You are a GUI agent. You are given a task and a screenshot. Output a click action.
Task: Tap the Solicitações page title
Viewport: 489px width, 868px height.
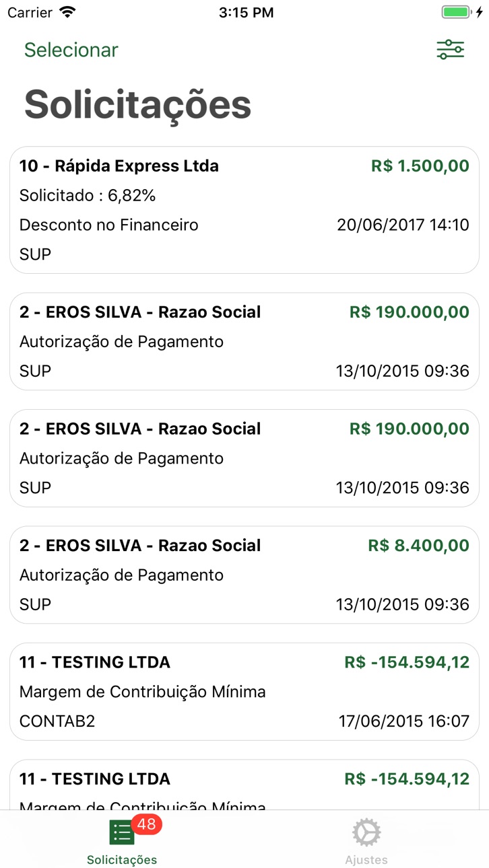click(138, 104)
